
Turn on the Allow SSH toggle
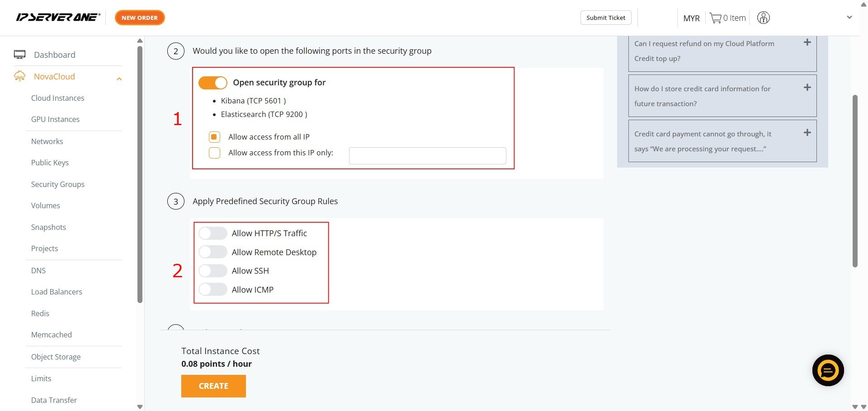(x=213, y=271)
